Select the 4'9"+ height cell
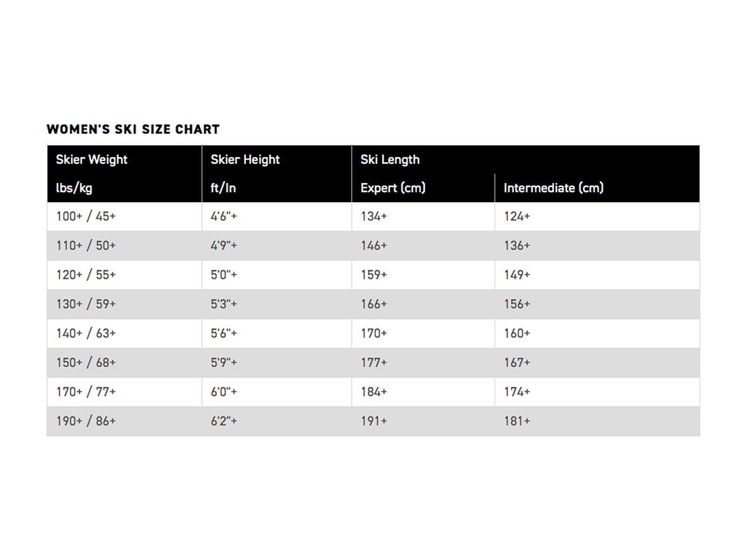The height and width of the screenshot is (560, 747). click(224, 245)
